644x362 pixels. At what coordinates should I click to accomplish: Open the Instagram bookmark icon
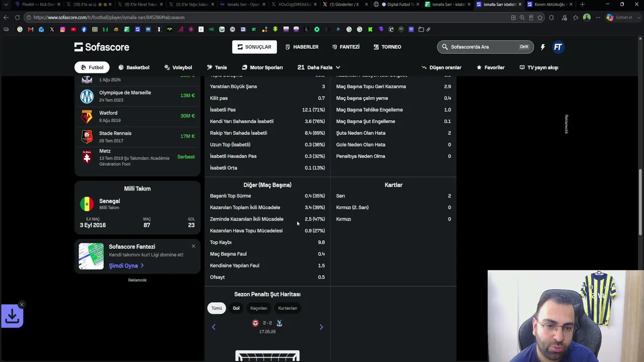coord(62,29)
